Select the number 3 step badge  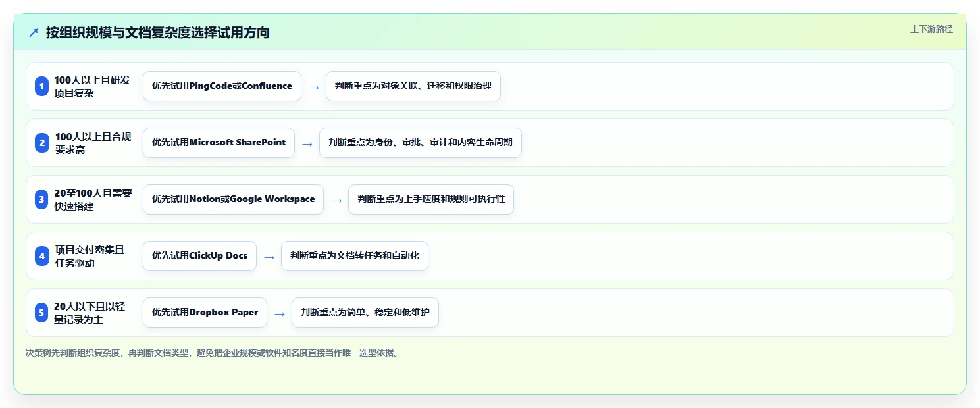[x=42, y=199]
